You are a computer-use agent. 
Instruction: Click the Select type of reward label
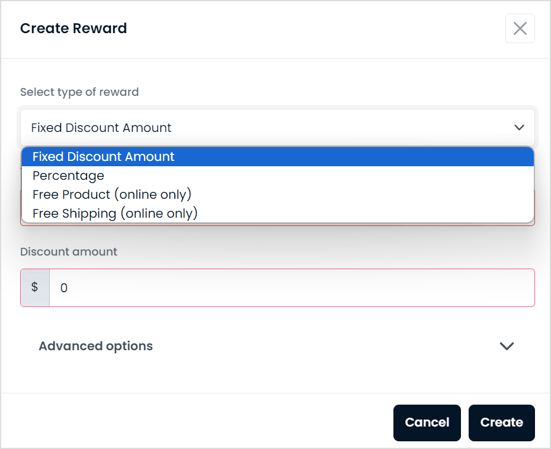coord(79,92)
